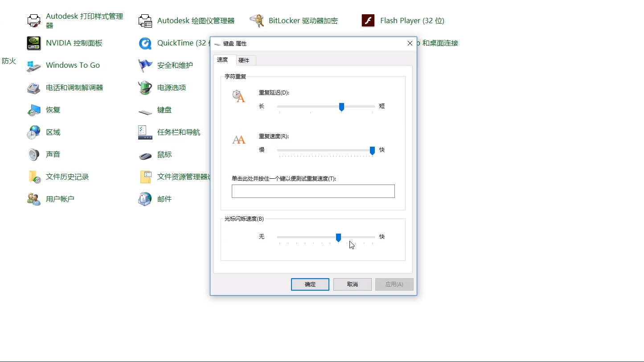Click the 电源选项 link text
Image resolution: width=644 pixels, height=362 pixels.
[x=172, y=87]
